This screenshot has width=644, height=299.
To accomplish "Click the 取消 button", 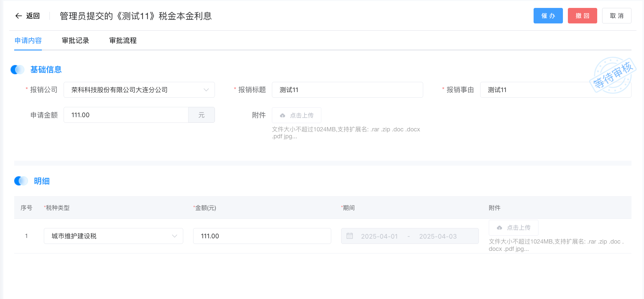I will pyautogui.click(x=616, y=16).
